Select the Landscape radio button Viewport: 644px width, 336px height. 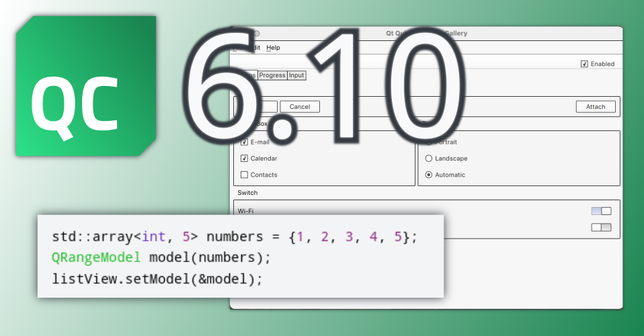point(429,159)
